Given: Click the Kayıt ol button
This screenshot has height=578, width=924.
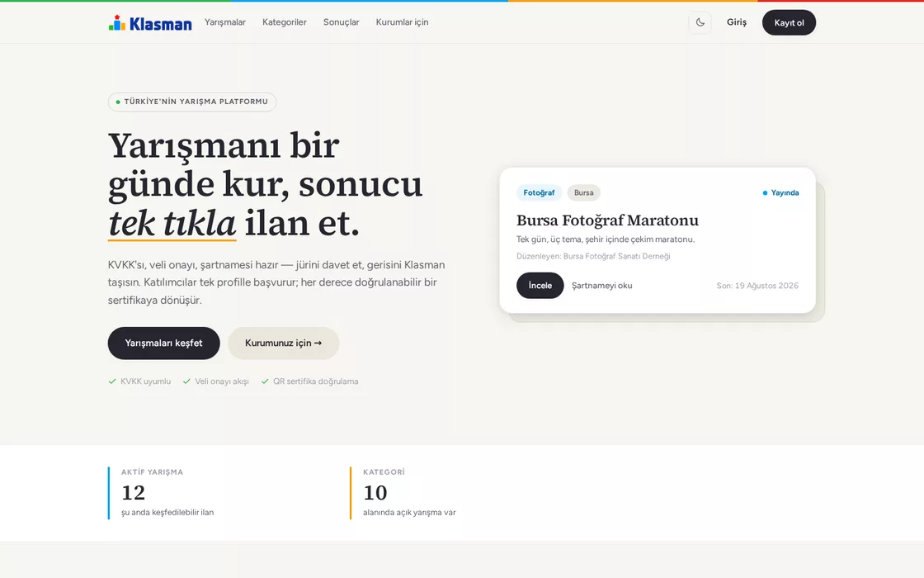Looking at the screenshot, I should tap(789, 22).
